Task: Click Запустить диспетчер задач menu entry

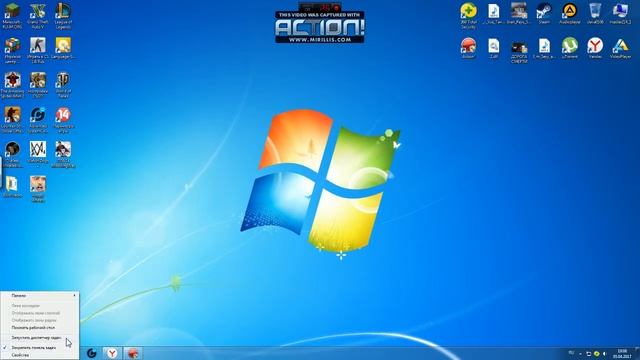Action: coord(40,338)
